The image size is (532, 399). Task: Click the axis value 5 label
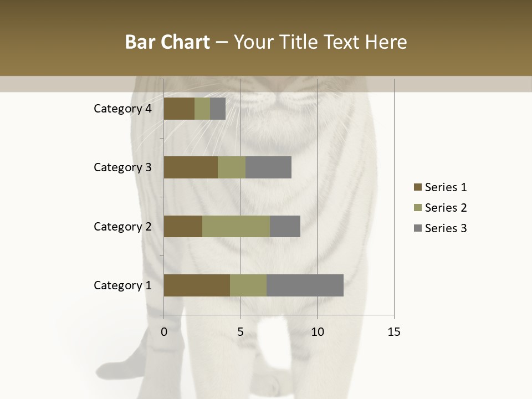pyautogui.click(x=241, y=332)
